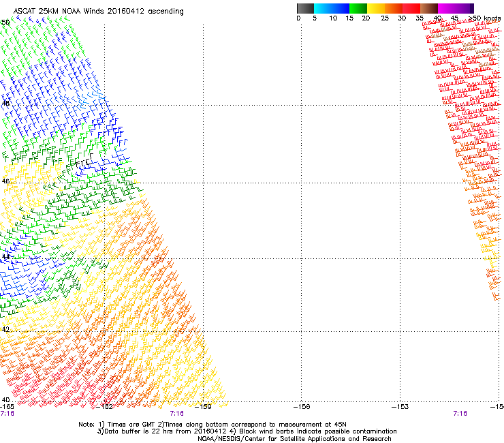Image resolution: width=504 pixels, height=443 pixels.
Task: Click the longitude label '-156'
Action: 302,407
